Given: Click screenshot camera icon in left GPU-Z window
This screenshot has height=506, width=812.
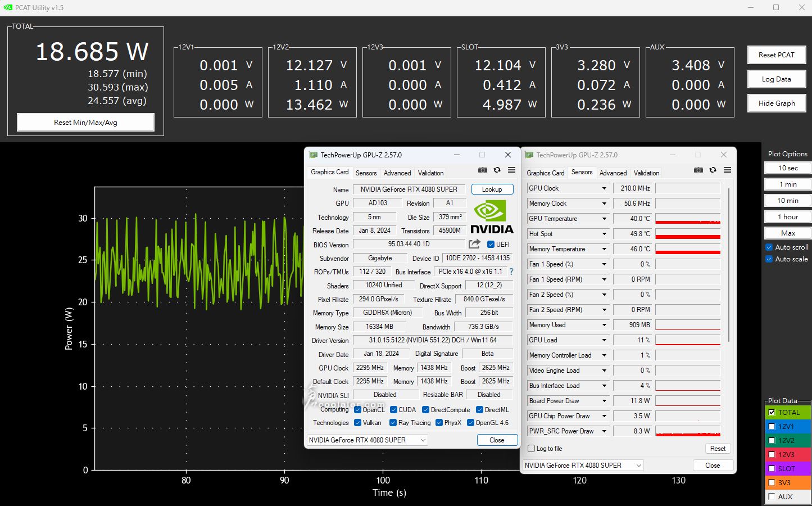Looking at the screenshot, I should [482, 170].
